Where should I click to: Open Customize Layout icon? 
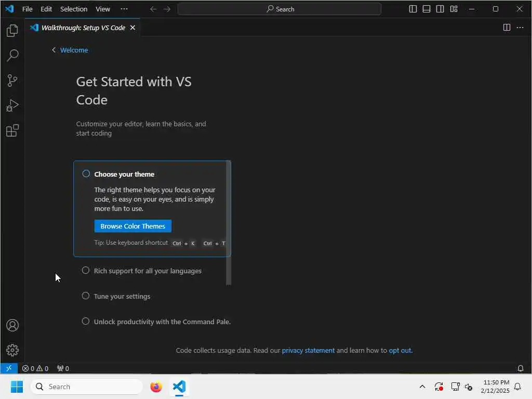tap(454, 9)
